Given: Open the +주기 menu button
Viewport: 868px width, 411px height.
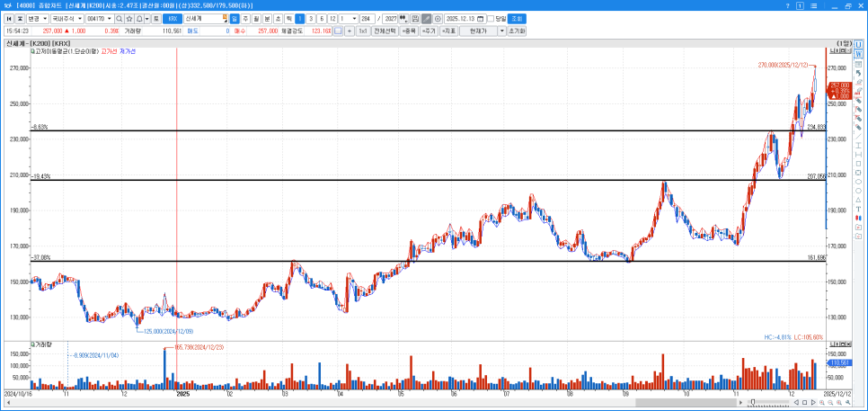Looking at the screenshot, I should pos(429,31).
